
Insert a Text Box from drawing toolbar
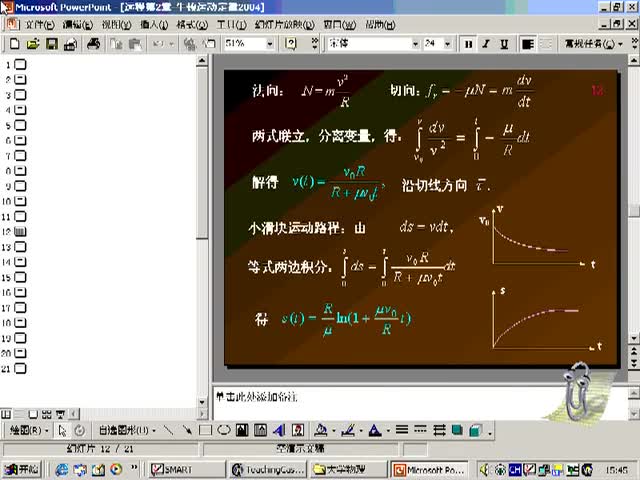coord(242,430)
